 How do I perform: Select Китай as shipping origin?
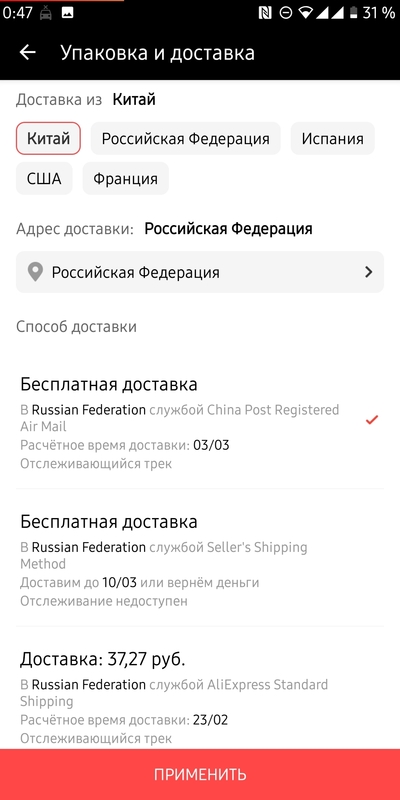(x=48, y=138)
